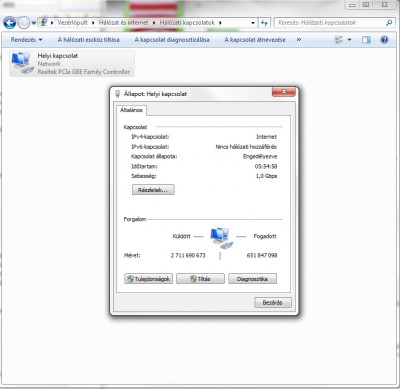This screenshot has height=389, width=400.
Task: Click the Keresés search field
Action: [x=330, y=23]
